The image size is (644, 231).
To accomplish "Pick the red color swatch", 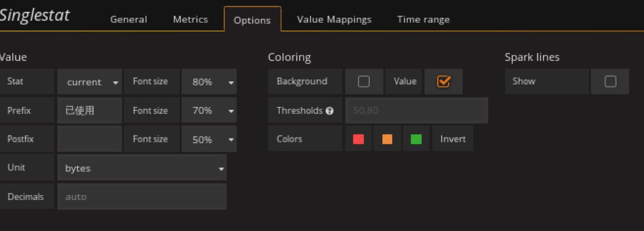I will coord(358,139).
